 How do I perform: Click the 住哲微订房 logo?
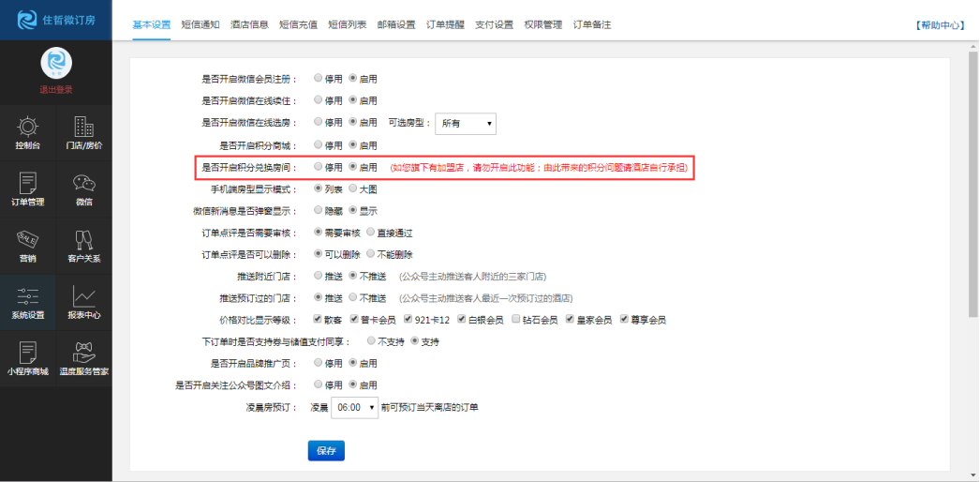55,20
